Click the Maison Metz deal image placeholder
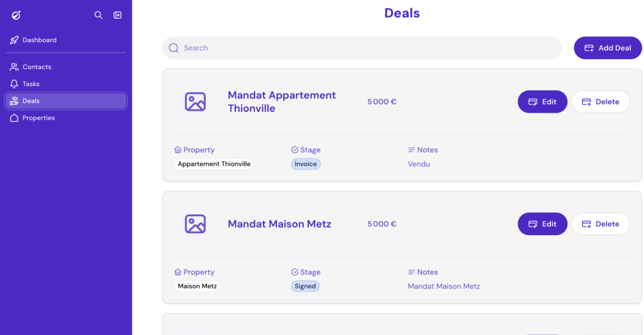644x335 pixels. coord(195,224)
